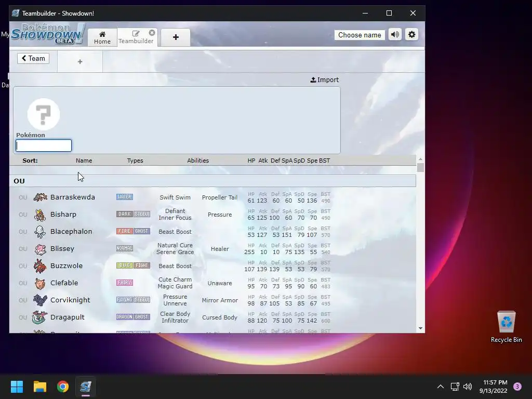Select Blissey sprite icon
The height and width of the screenshot is (399, 532).
pyautogui.click(x=40, y=249)
